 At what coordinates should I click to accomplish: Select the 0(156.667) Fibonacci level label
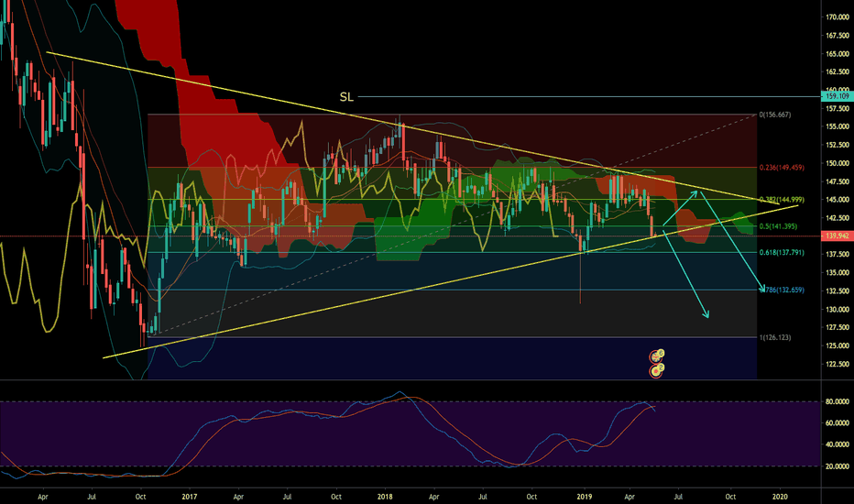pyautogui.click(x=775, y=115)
